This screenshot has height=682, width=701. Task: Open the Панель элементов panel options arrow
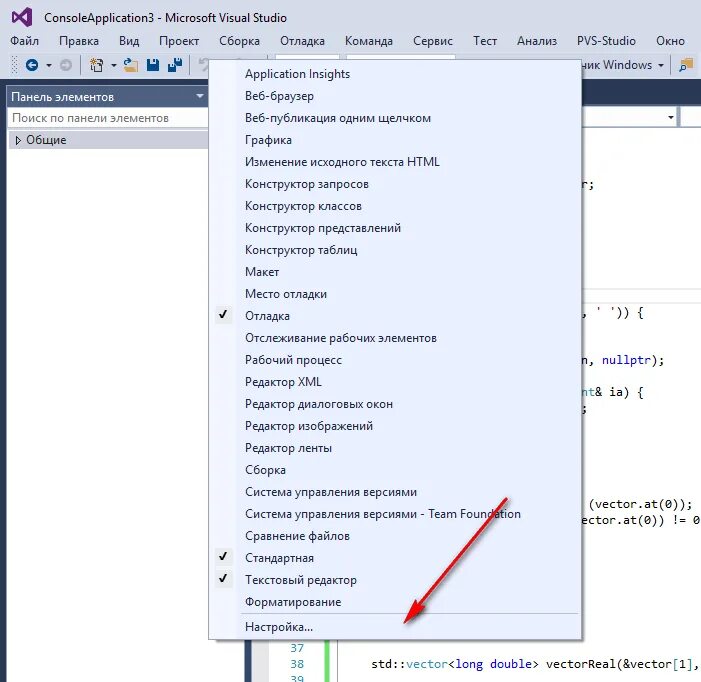click(200, 97)
